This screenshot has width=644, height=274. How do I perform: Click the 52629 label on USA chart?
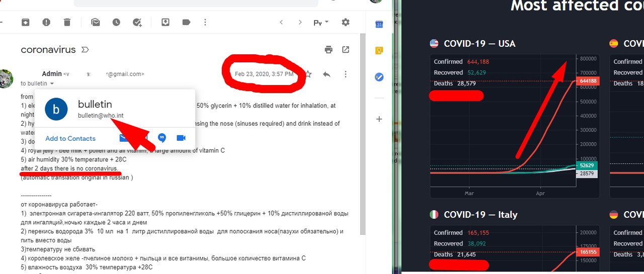tap(587, 165)
